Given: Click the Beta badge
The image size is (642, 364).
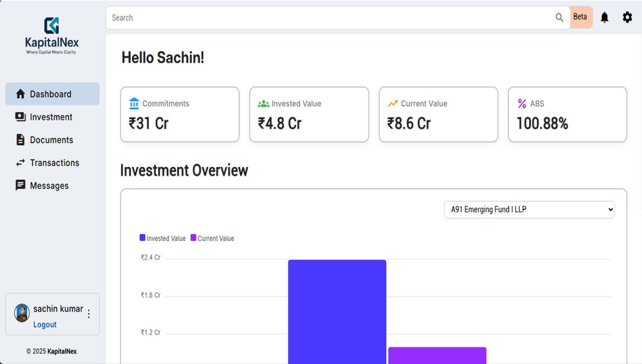Looking at the screenshot, I should (x=580, y=17).
